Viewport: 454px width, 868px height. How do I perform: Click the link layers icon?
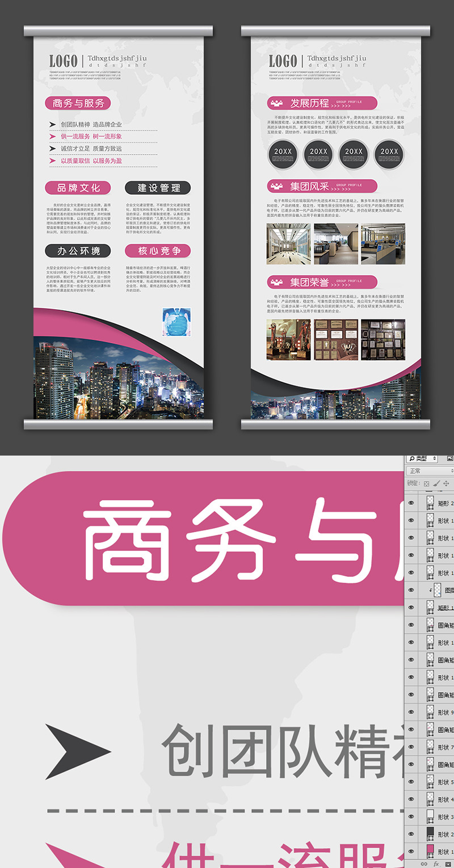tap(424, 863)
